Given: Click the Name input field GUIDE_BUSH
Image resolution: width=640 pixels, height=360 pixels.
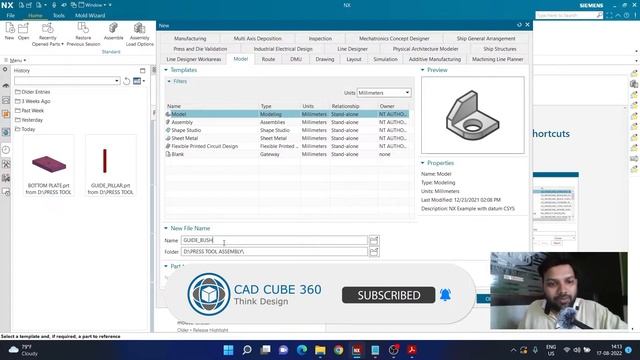Looking at the screenshot, I should [x=274, y=240].
